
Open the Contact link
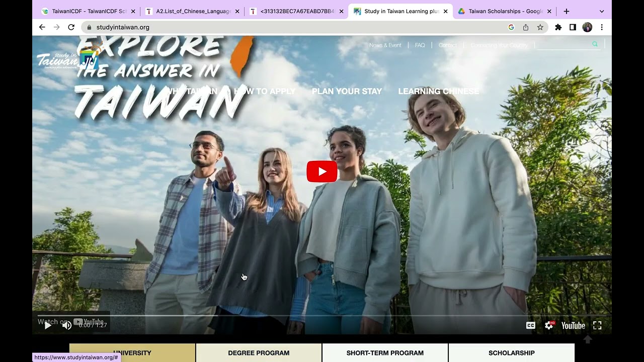(x=448, y=45)
